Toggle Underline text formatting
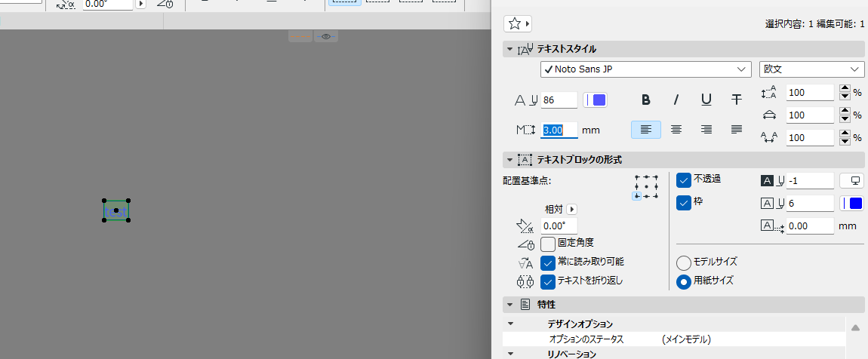Image resolution: width=868 pixels, height=359 pixels. tap(706, 100)
